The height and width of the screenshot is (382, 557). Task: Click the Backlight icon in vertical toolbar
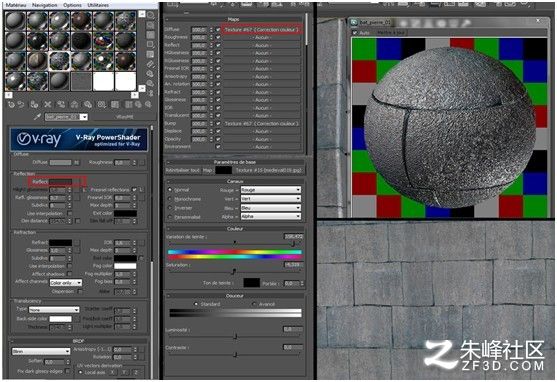[151, 25]
